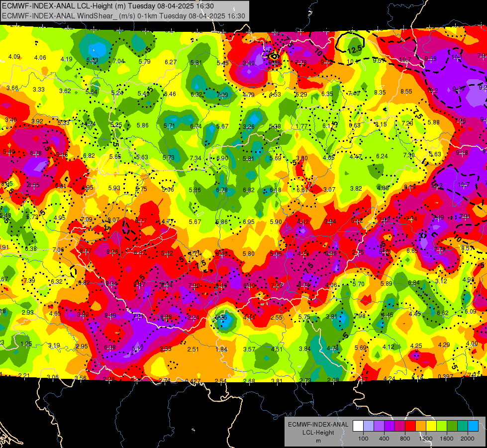
Task: Click the 400 label on the legend scale
Action: 384,439
